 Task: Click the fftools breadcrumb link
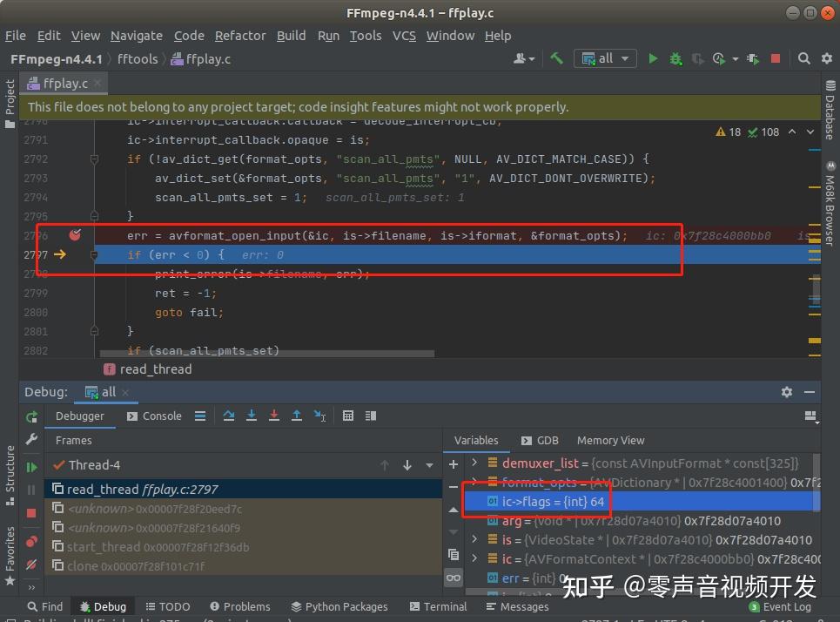(x=137, y=58)
